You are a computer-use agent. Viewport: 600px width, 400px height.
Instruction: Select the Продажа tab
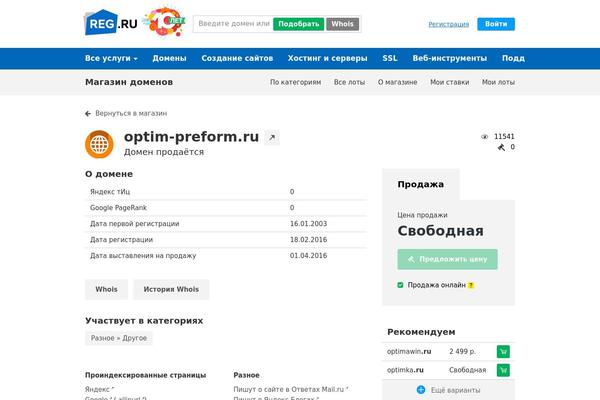[421, 184]
